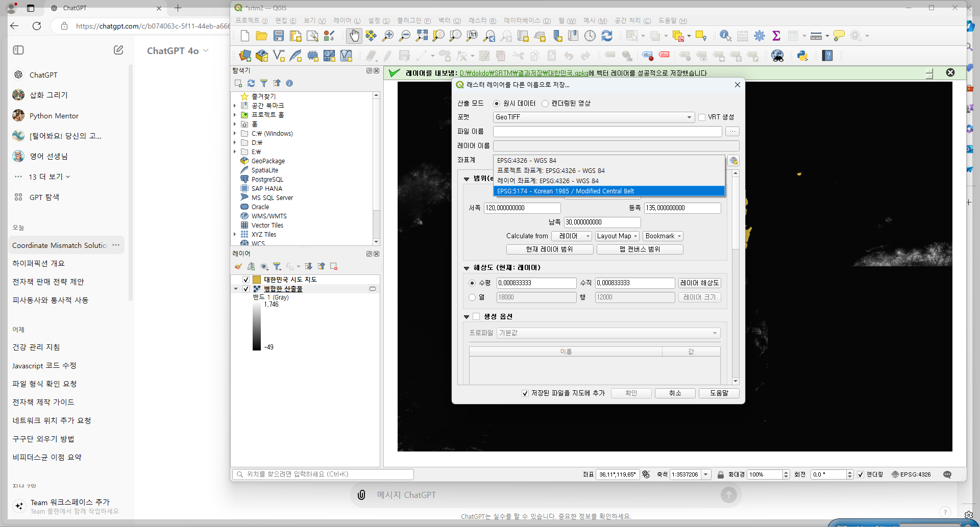Open layer styling panel brush icon
Image resolution: width=980 pixels, height=527 pixels.
pos(238,266)
